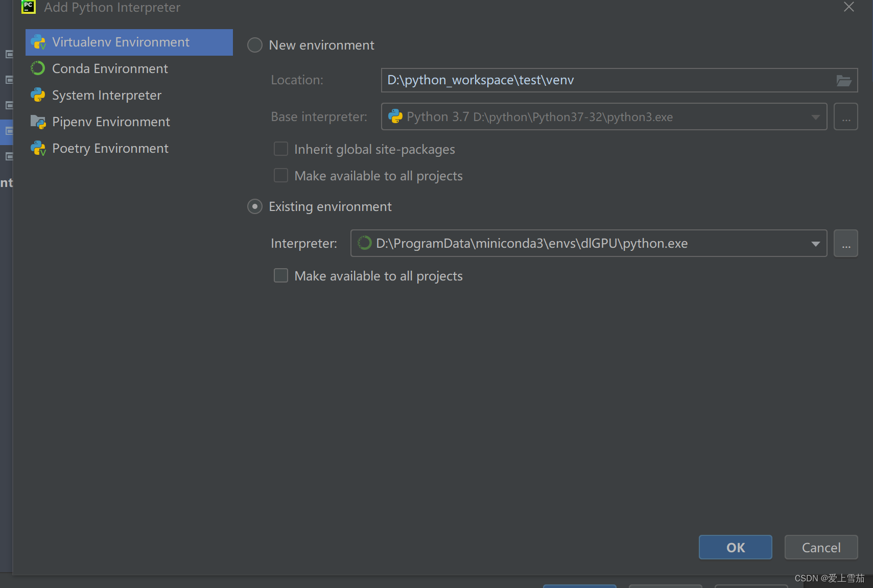This screenshot has height=588, width=873.
Task: Confirm interpreter settings with OK
Action: click(x=735, y=547)
